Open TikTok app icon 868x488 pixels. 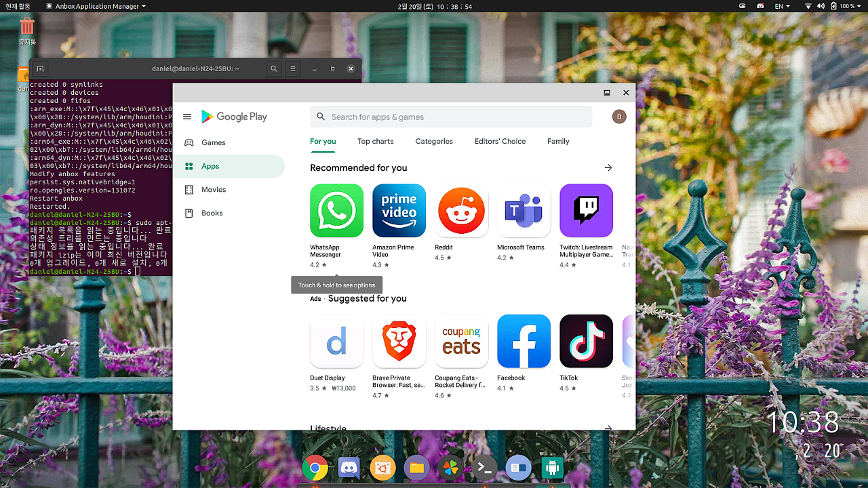point(586,342)
